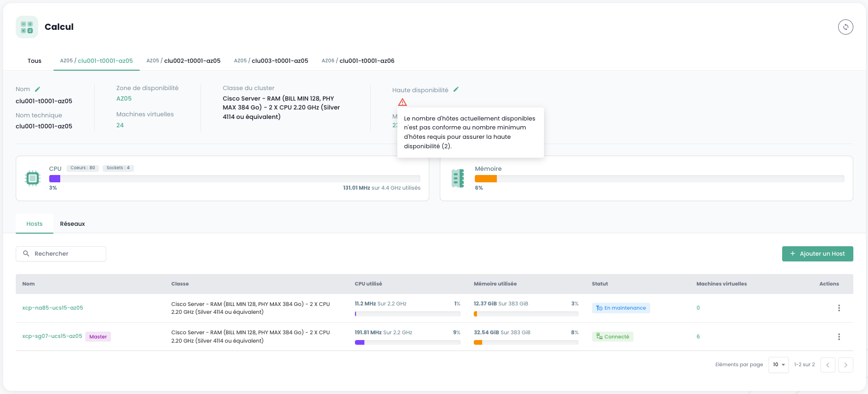Viewport: 868px width, 394px height.
Task: Go to next page of hosts
Action: (x=845, y=365)
